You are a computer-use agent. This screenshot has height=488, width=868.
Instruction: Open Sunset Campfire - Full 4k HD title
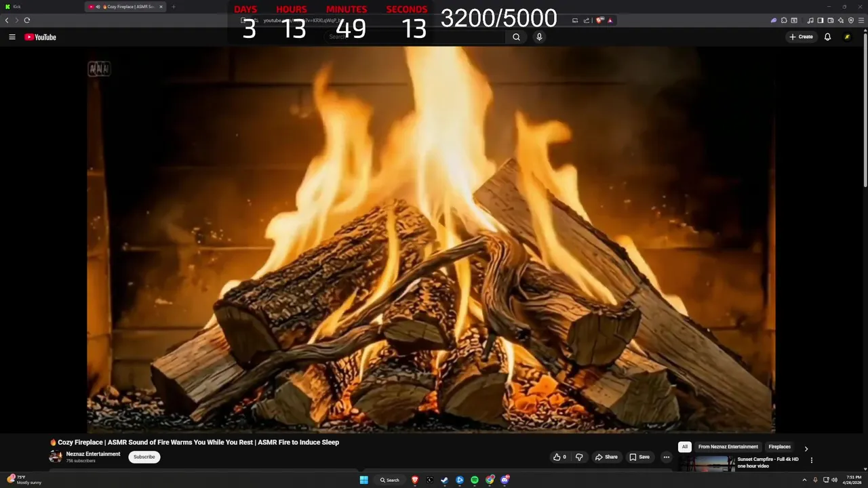[768, 462]
